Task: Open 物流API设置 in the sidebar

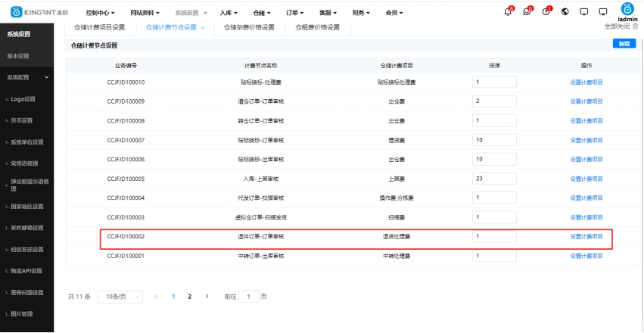Action: [26, 271]
